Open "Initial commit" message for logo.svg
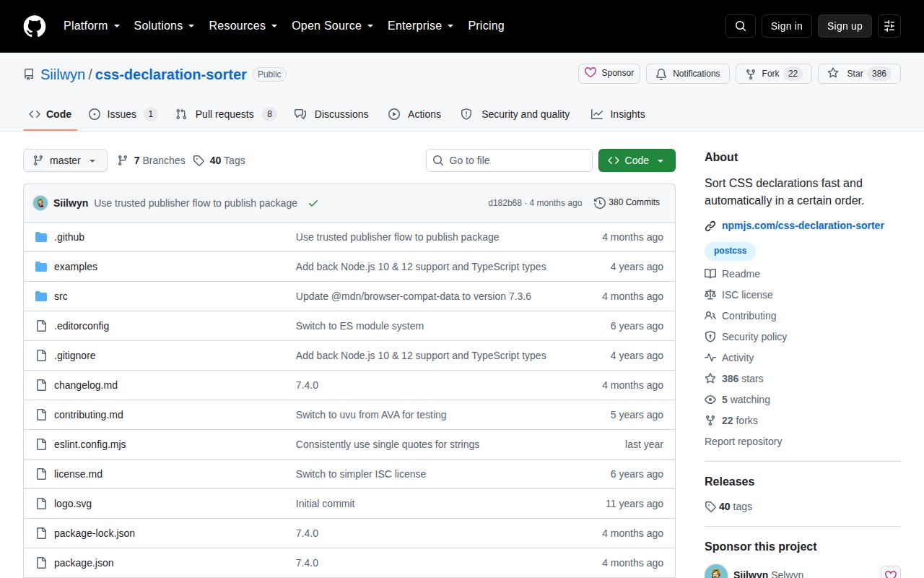 326,504
